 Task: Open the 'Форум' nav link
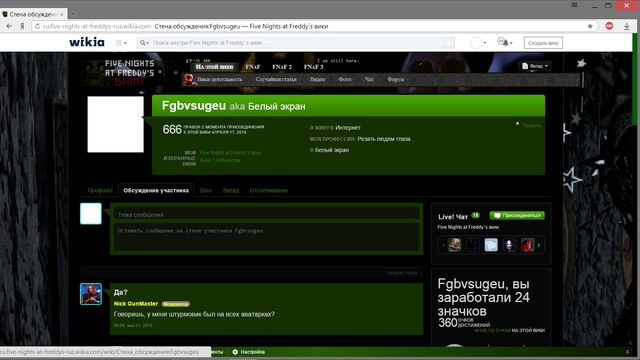click(396, 79)
